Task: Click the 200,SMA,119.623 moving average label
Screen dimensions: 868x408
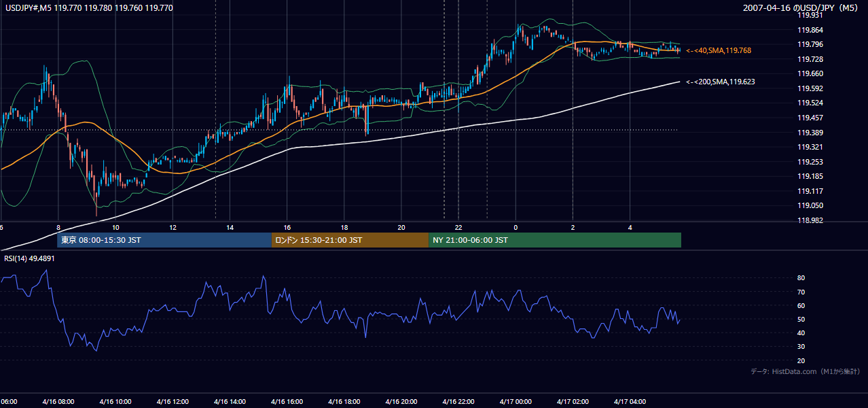Action: [x=721, y=82]
